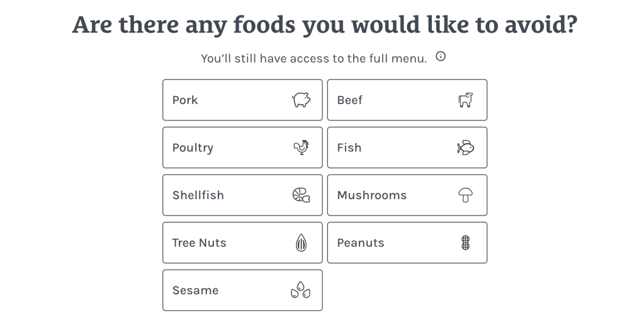Toggle the Pork avoidance option

(x=242, y=100)
